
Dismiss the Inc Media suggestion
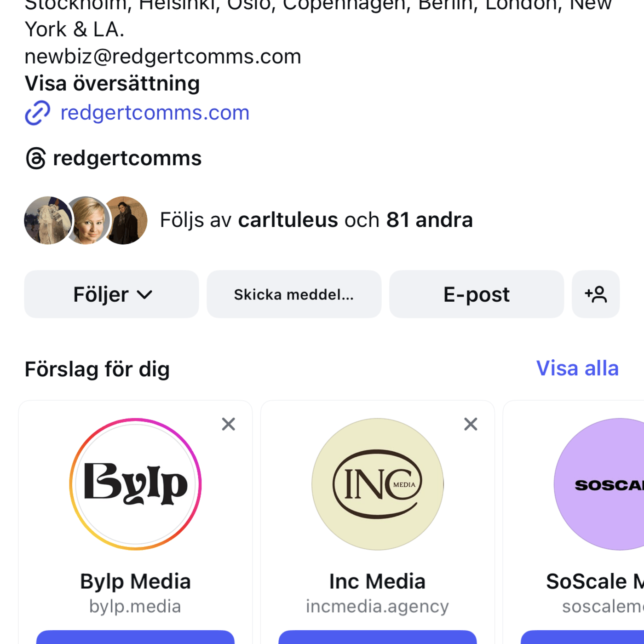pos(471,424)
